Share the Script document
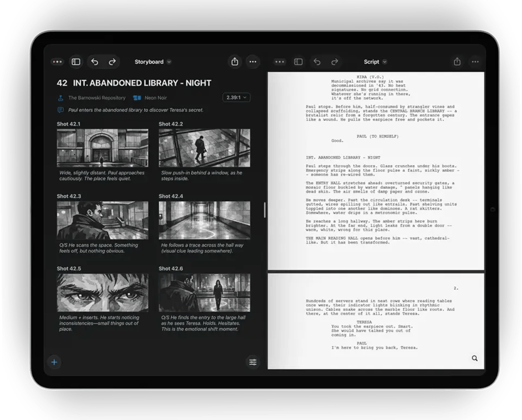 tap(457, 62)
